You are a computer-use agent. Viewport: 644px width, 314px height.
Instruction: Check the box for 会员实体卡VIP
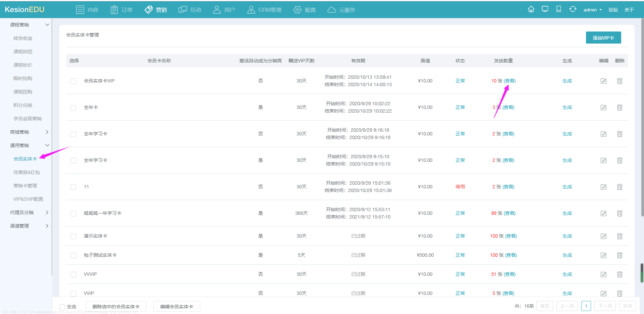point(73,81)
